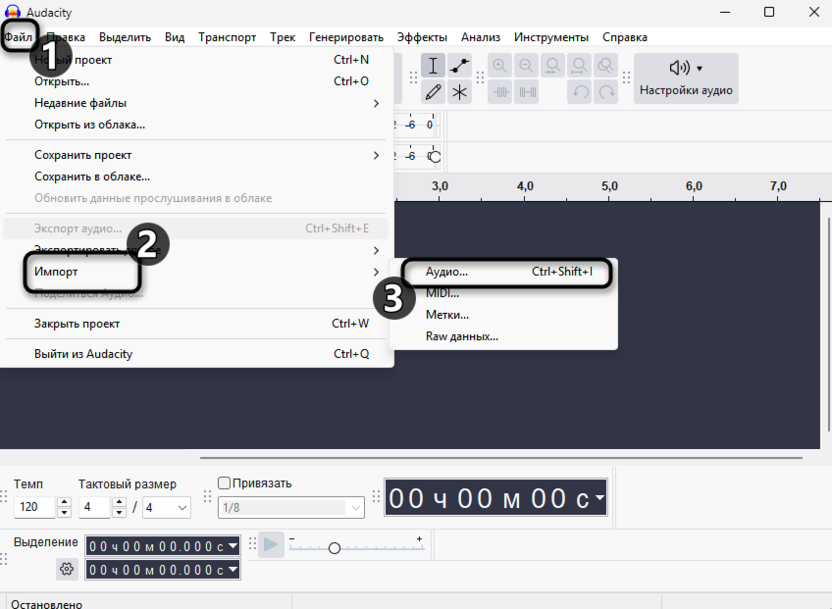832x609 pixels.
Task: Increase tempo with the up stepper
Action: tap(64, 502)
